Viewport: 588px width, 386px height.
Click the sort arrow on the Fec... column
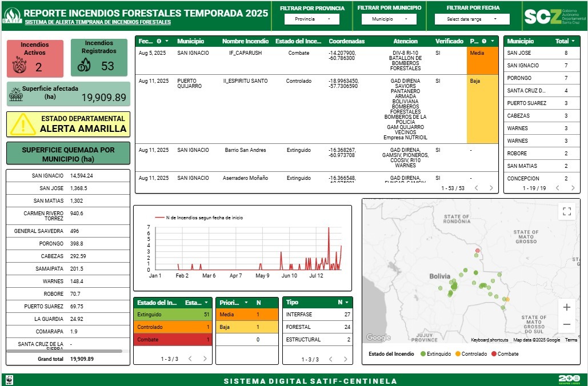point(167,41)
